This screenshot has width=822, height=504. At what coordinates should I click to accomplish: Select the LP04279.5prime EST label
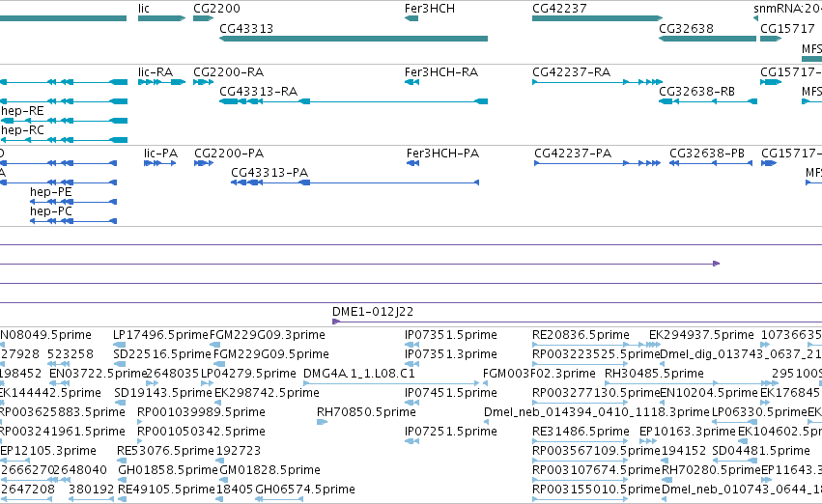point(248,374)
